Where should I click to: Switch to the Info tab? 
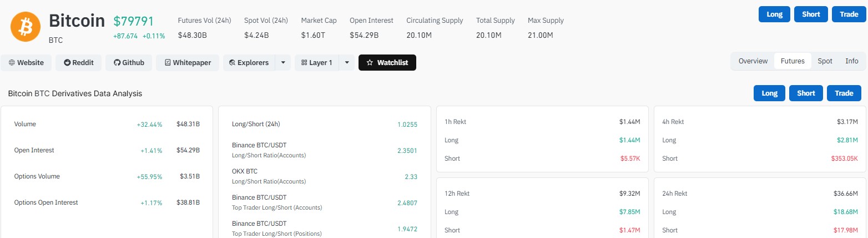click(852, 61)
